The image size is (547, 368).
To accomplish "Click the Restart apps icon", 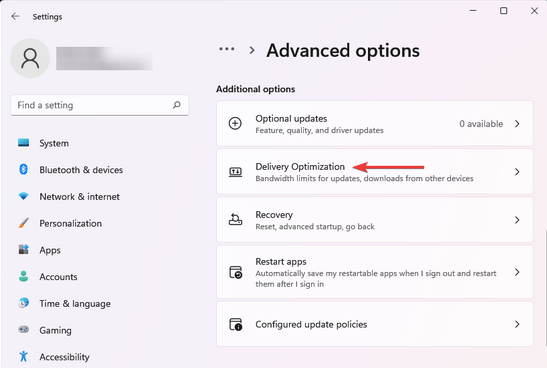I will [235, 272].
